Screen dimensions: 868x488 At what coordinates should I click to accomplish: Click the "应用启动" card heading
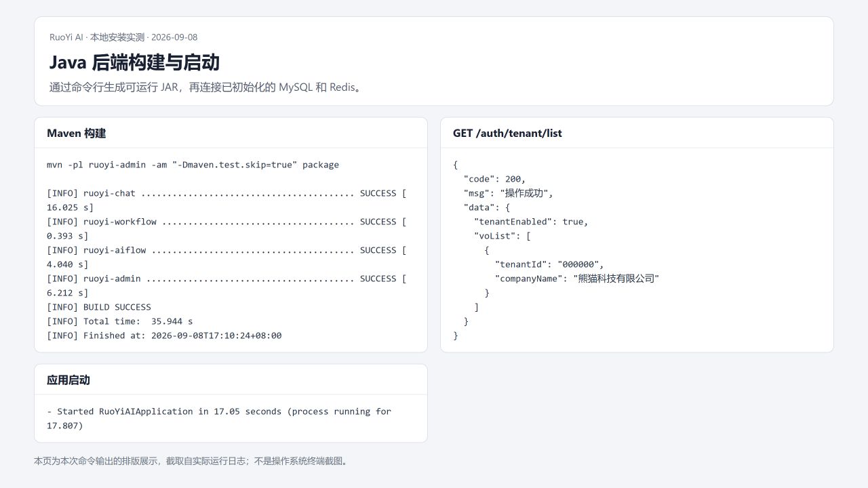pos(68,380)
